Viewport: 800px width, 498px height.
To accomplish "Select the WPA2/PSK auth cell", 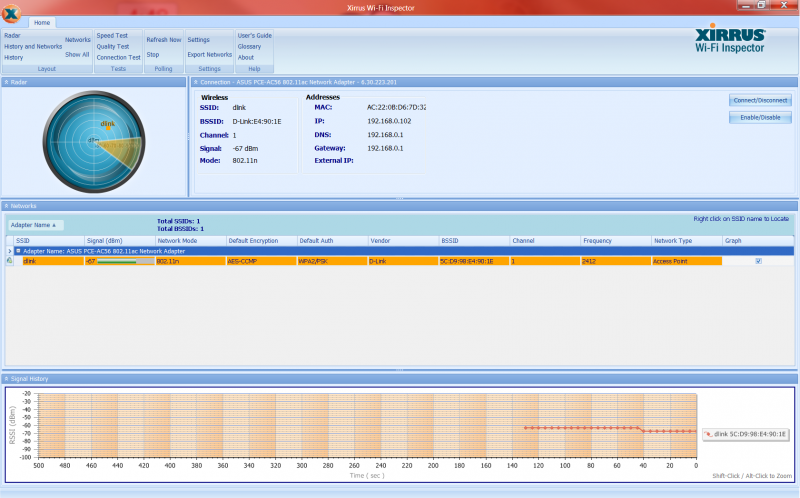I will click(333, 261).
